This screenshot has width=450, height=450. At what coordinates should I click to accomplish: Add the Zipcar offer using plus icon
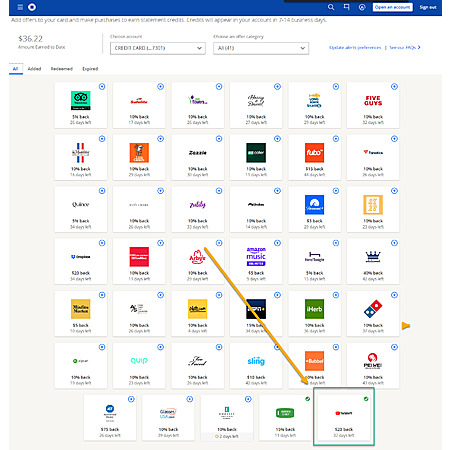[x=102, y=347]
